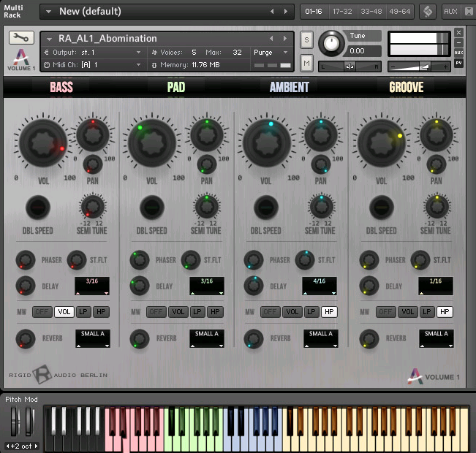476x453 pixels.
Task: Select the BASS layer header
Action: click(x=61, y=87)
